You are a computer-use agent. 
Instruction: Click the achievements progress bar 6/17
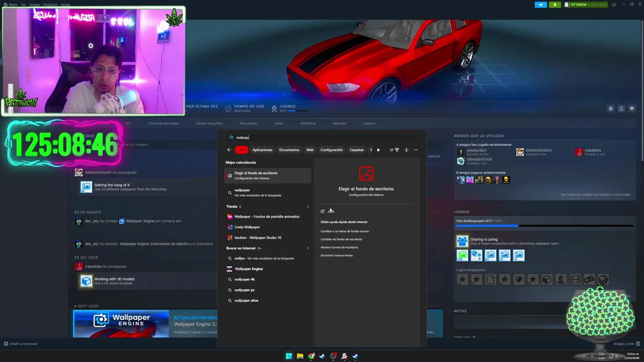[x=545, y=226]
